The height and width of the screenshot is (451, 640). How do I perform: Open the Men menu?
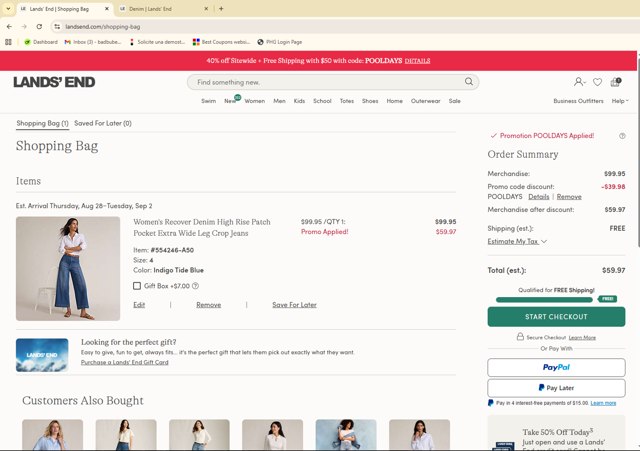[279, 101]
